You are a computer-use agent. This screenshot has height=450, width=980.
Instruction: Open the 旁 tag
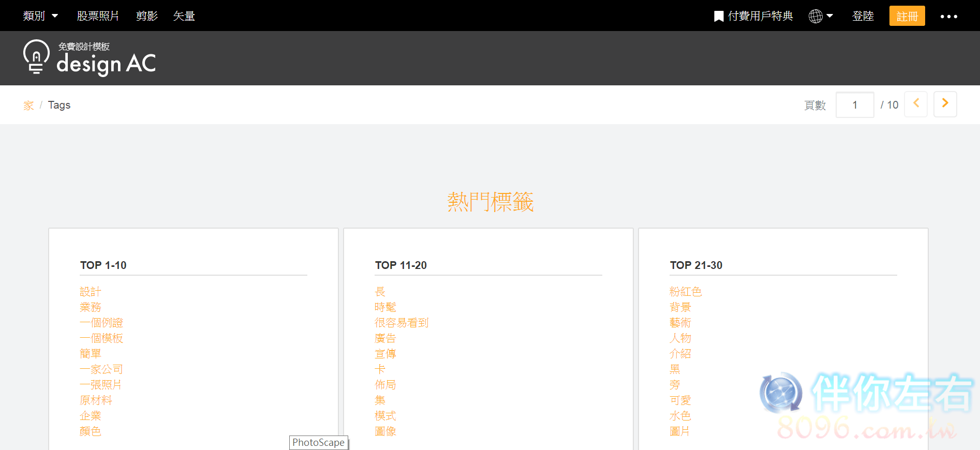coord(675,385)
